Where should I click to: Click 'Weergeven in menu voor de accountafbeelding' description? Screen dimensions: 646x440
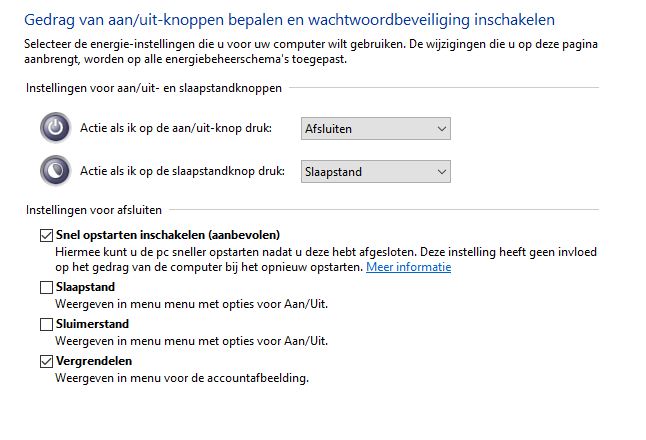pyautogui.click(x=182, y=378)
